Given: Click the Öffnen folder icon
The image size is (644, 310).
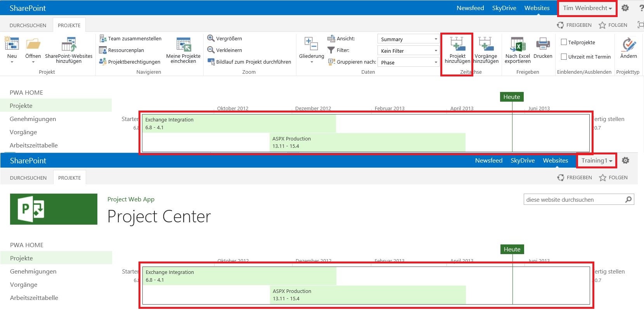Looking at the screenshot, I should coord(33,44).
